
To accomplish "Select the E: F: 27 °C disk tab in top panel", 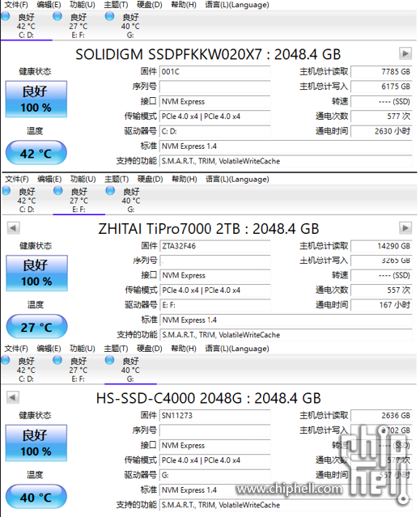I will (78, 25).
